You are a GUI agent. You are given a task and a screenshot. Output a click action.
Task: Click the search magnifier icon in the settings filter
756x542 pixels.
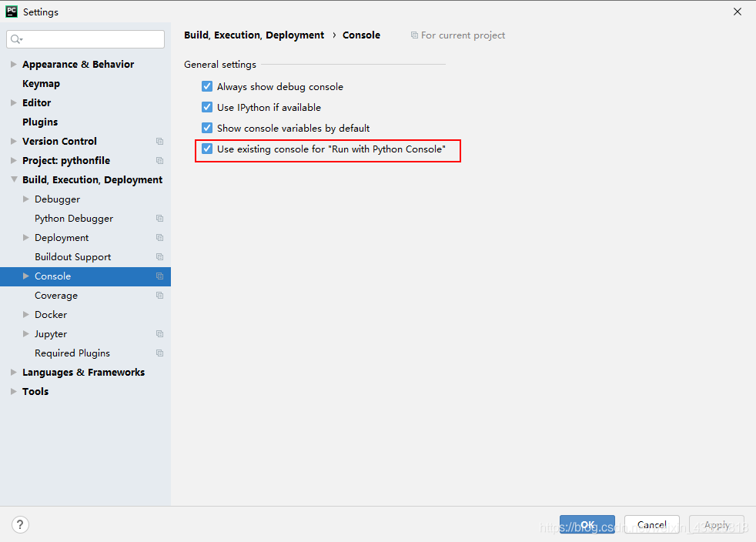click(x=16, y=39)
